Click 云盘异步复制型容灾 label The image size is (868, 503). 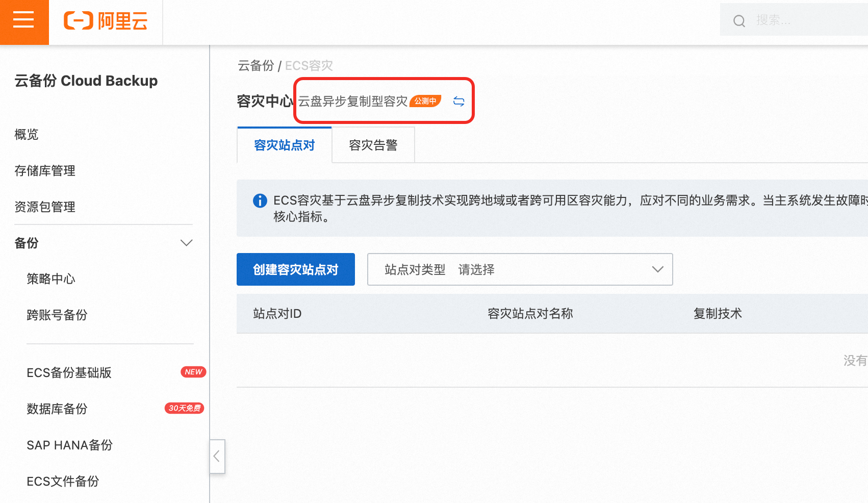point(353,102)
